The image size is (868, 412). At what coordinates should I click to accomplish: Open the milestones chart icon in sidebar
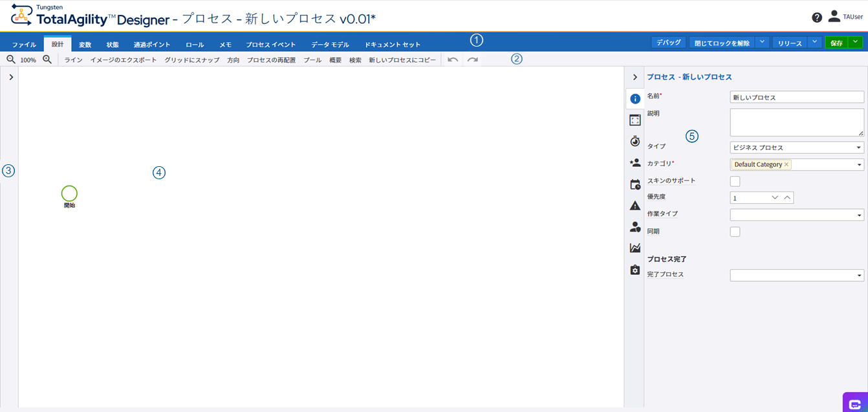coord(635,248)
